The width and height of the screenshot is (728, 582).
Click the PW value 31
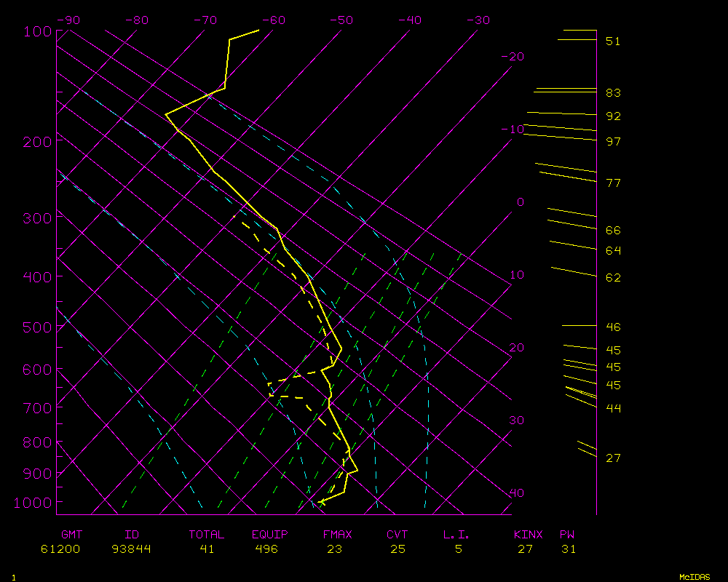(569, 549)
